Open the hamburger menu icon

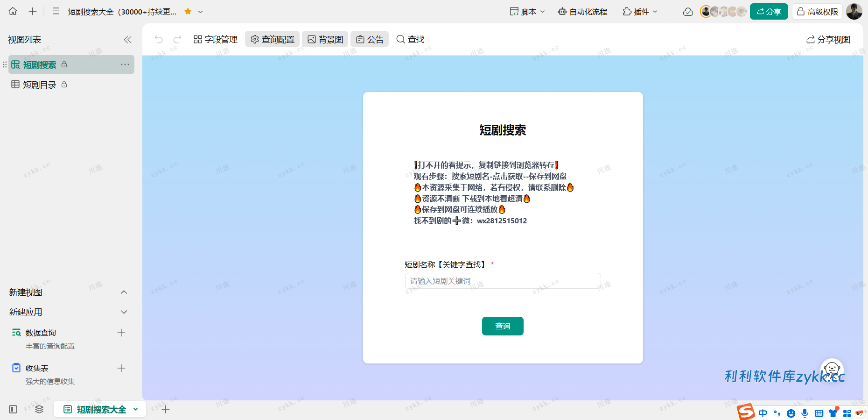(x=56, y=11)
